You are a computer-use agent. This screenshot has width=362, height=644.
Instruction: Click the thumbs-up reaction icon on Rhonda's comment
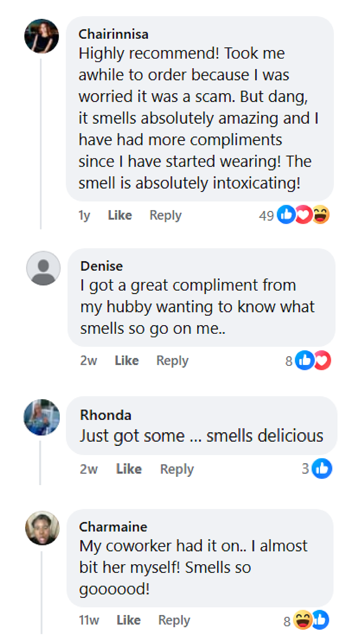pyautogui.click(x=322, y=469)
